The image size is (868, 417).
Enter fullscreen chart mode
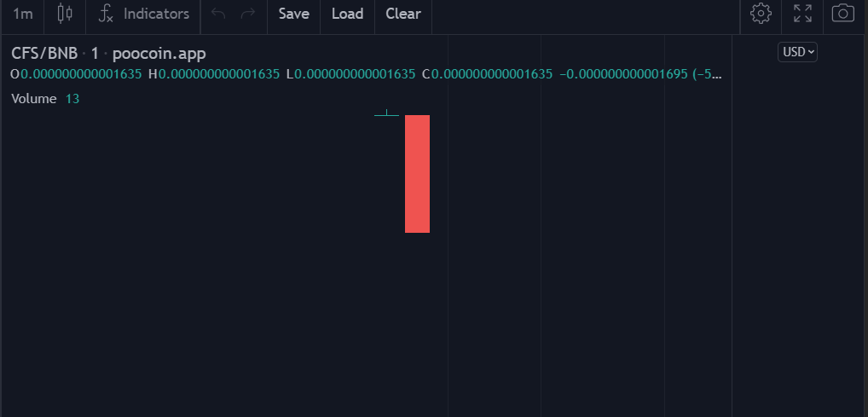(802, 14)
